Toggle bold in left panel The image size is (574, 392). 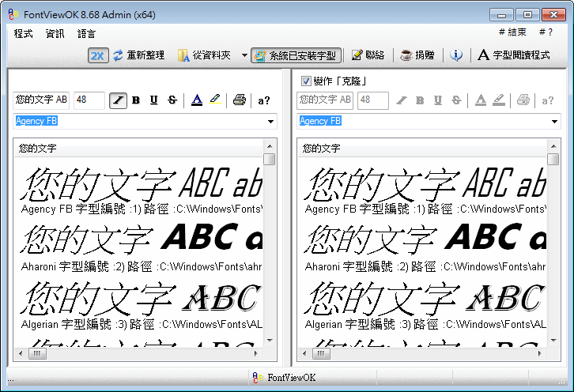[x=136, y=100]
